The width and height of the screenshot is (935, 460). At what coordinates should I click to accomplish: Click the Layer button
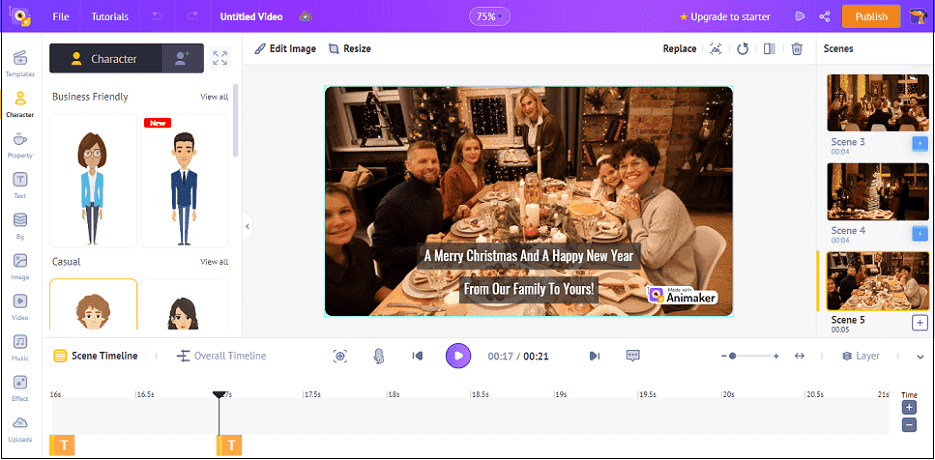tap(860, 356)
